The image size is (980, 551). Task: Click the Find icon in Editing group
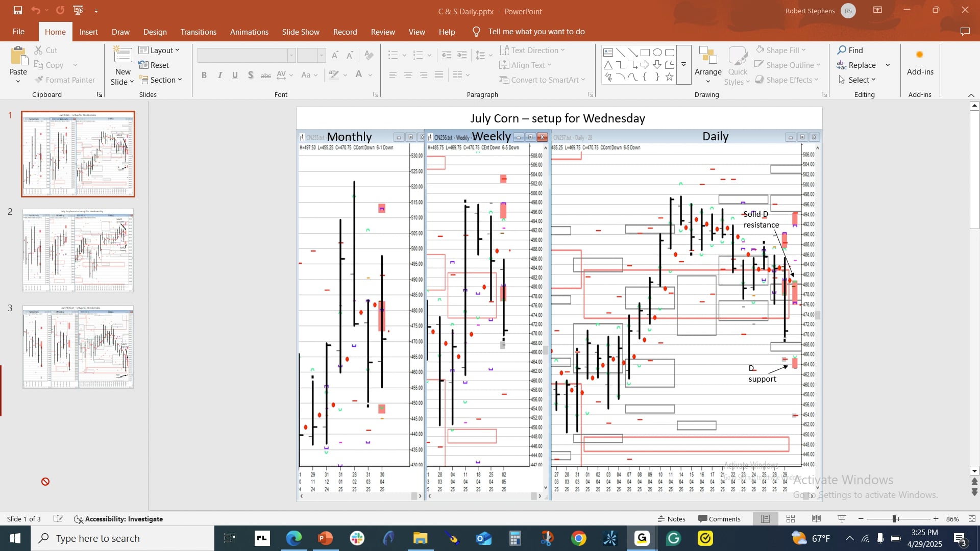(842, 50)
